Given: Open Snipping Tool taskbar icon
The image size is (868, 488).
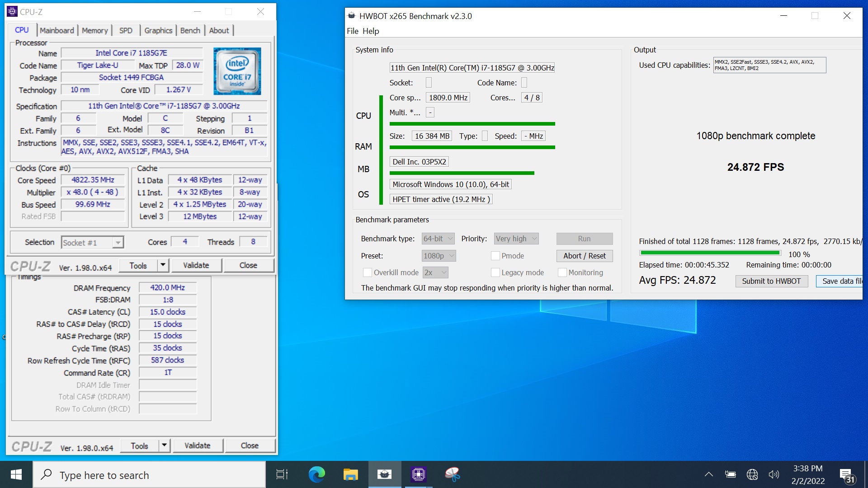Looking at the screenshot, I should [452, 474].
